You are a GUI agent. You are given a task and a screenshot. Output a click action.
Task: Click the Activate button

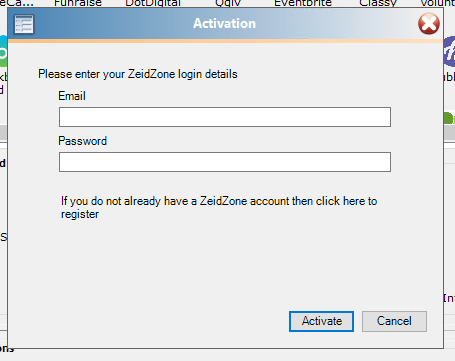point(321,321)
